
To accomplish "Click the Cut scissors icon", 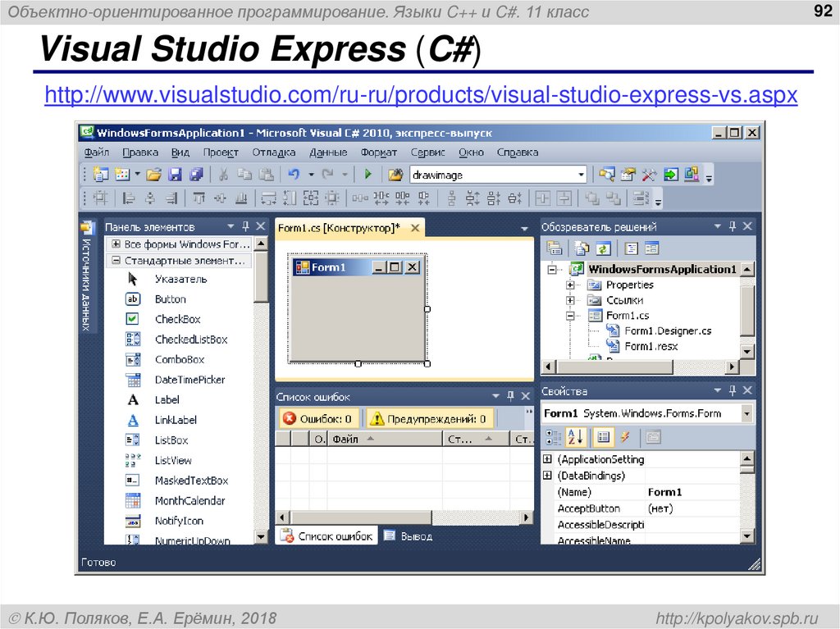I will tap(223, 175).
